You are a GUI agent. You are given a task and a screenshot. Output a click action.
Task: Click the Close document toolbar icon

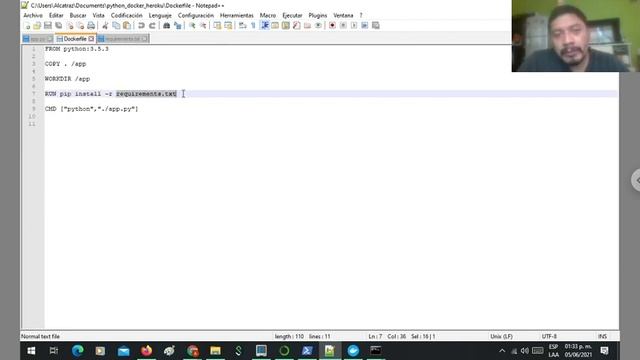click(x=70, y=26)
